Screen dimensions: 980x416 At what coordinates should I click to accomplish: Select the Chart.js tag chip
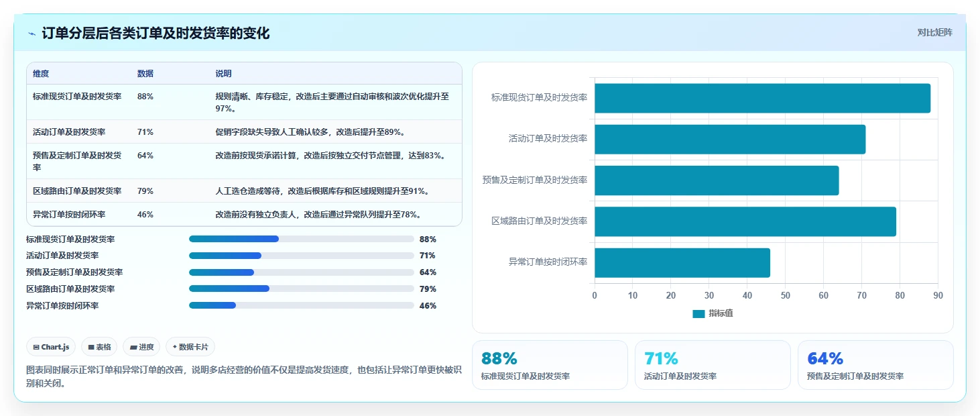coord(52,347)
